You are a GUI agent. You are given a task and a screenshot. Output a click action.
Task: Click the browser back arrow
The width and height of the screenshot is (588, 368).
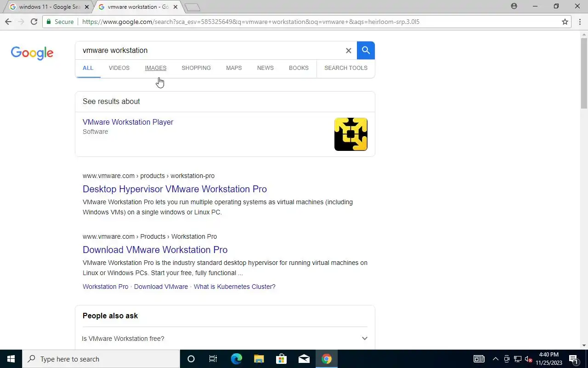tap(8, 22)
